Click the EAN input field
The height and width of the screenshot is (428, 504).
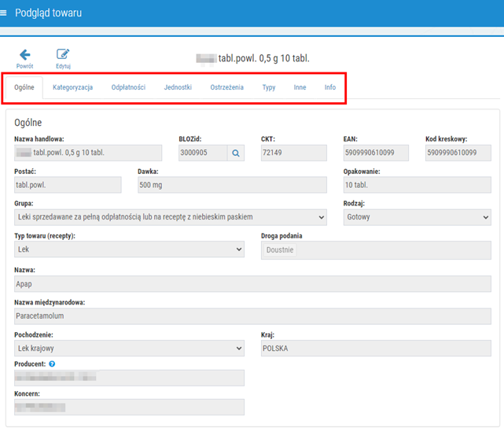click(x=376, y=153)
